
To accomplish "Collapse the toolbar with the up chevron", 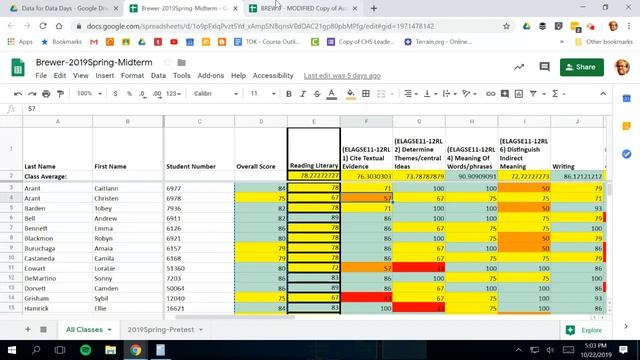I will pos(603,94).
